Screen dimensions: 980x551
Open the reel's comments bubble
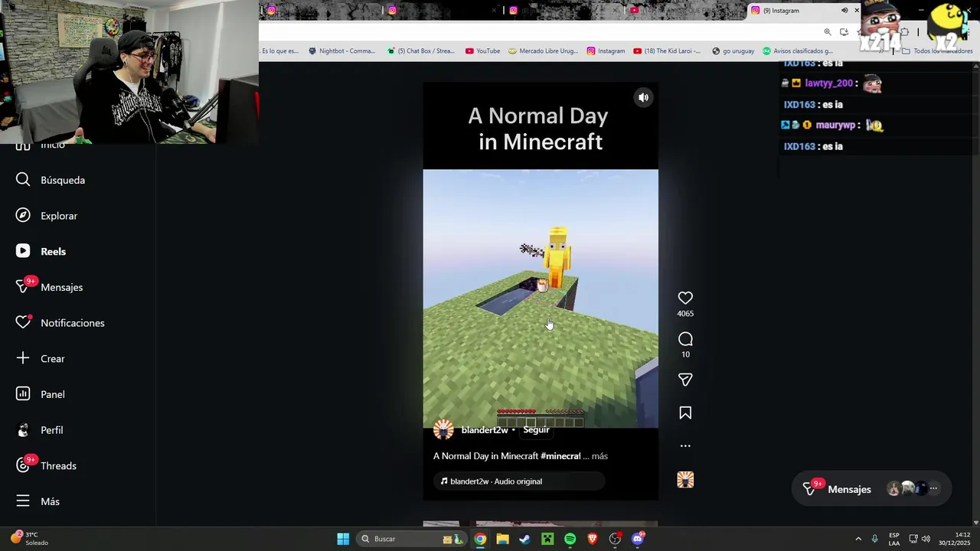(685, 339)
